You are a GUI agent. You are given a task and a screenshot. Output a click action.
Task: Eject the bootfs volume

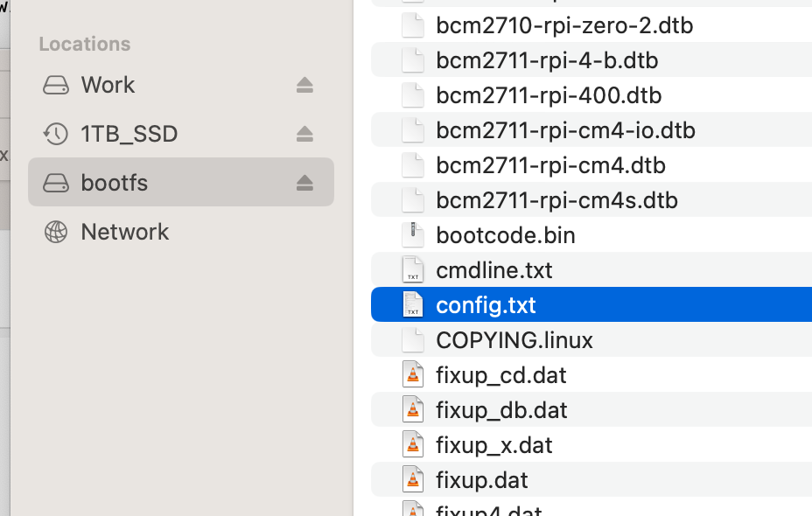tap(304, 182)
